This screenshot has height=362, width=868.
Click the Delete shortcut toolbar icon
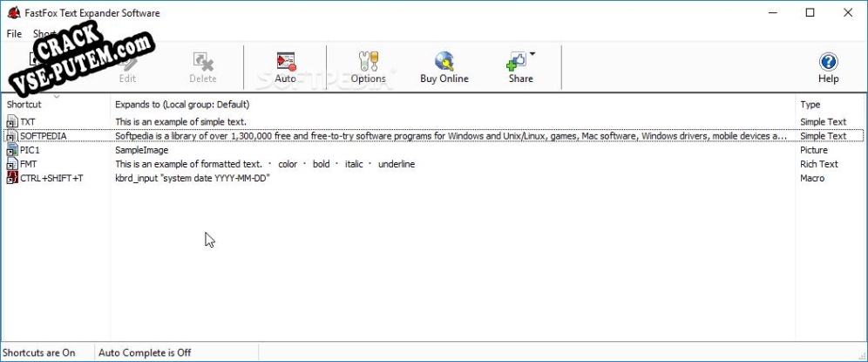point(202,62)
